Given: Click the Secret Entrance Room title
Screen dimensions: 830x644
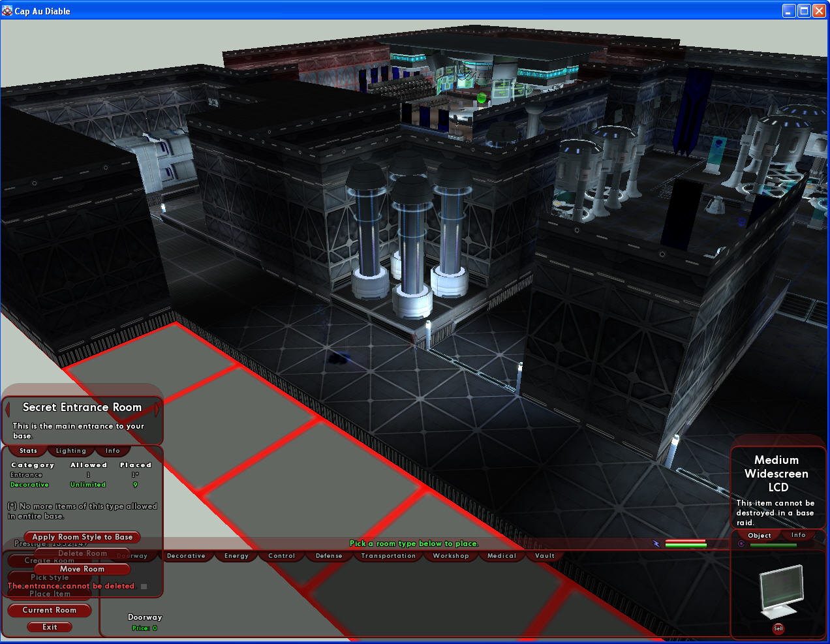Looking at the screenshot, I should [82, 407].
